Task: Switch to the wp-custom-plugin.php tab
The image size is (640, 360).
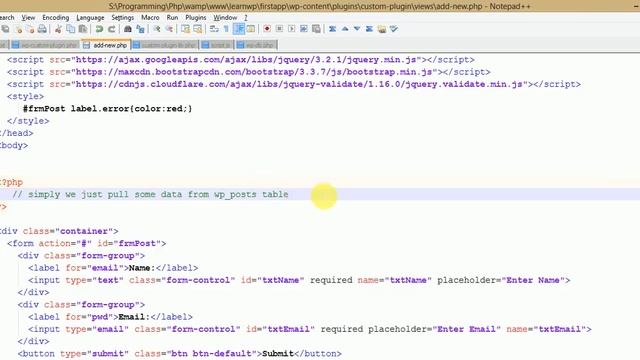Action: (45, 45)
